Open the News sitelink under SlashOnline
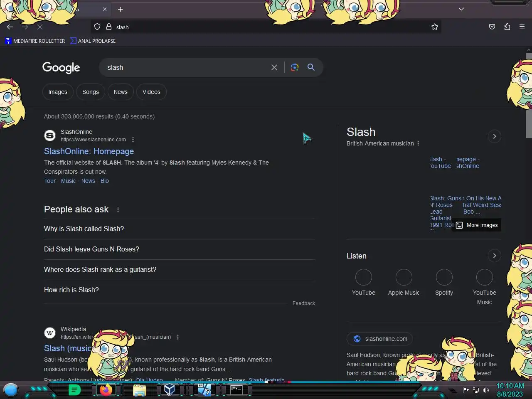 click(x=88, y=181)
